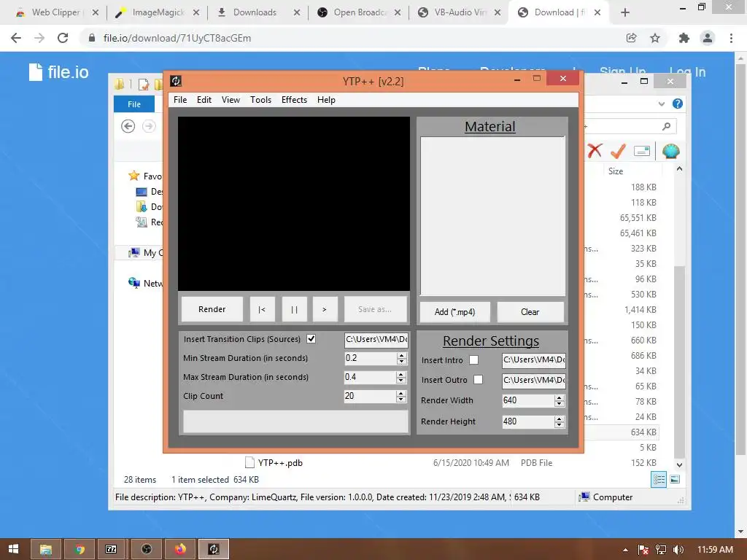The image size is (747, 560).
Task: Click the YTP++ app icon in title bar
Action: click(176, 81)
